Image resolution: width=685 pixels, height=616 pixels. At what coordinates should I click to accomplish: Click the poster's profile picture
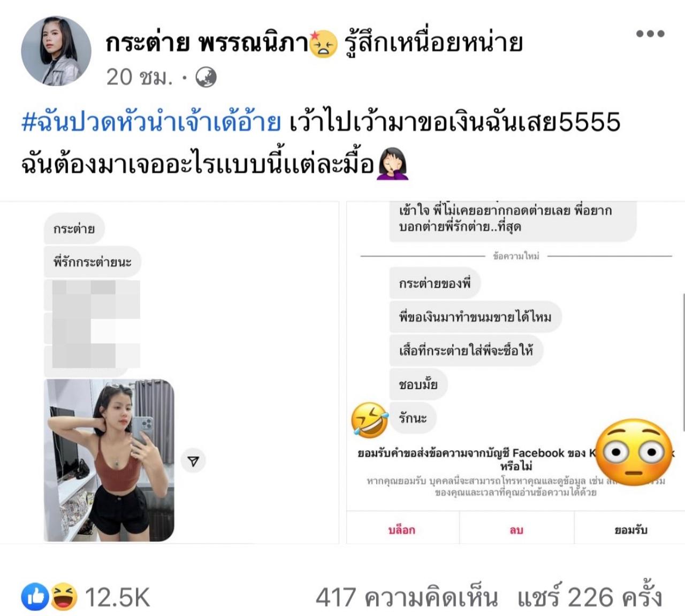coord(56,51)
